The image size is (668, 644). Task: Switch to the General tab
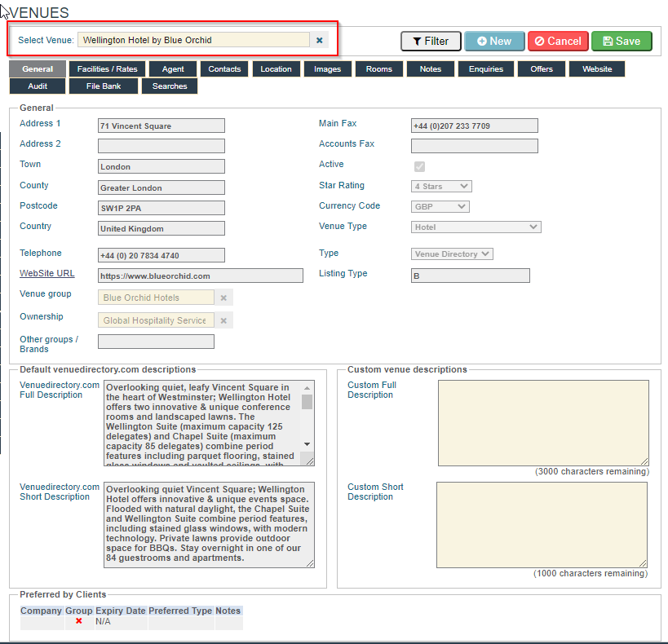click(x=38, y=69)
